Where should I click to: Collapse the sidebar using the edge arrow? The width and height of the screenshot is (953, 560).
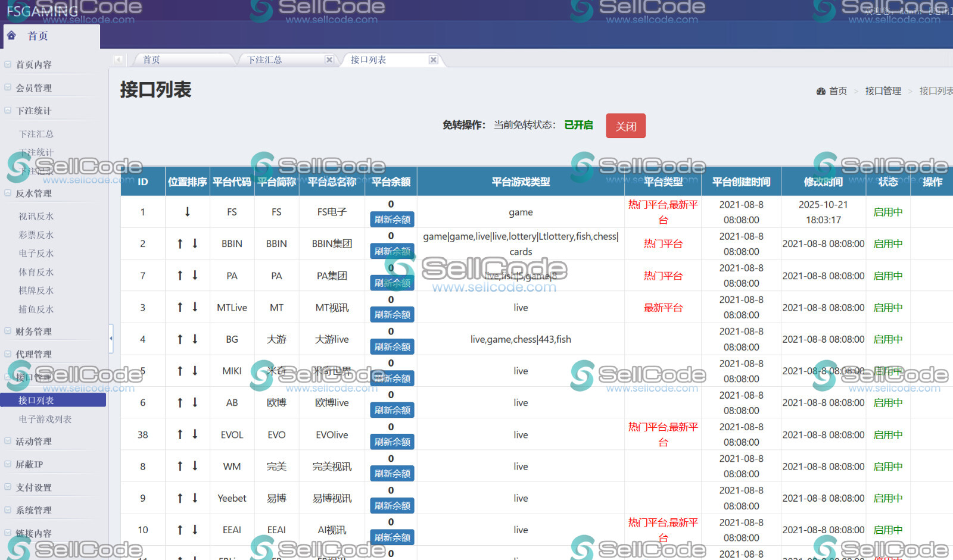coord(111,339)
